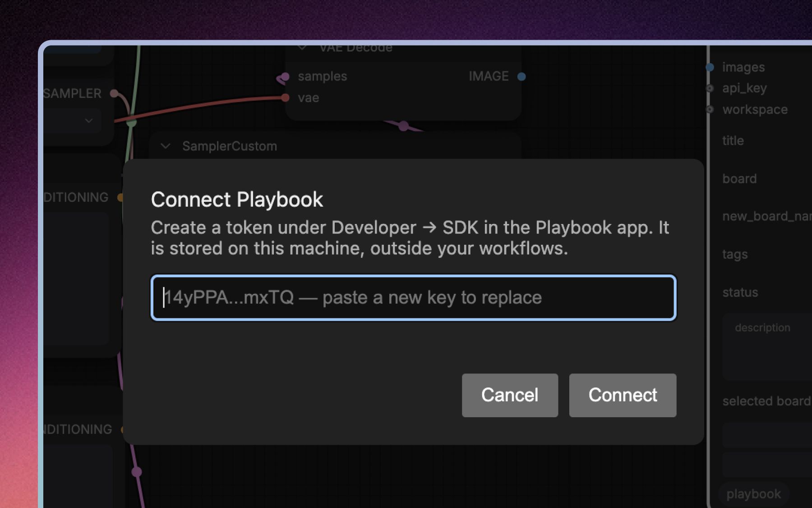Click the workspace input socket
Image resolution: width=812 pixels, height=508 pixels.
710,109
